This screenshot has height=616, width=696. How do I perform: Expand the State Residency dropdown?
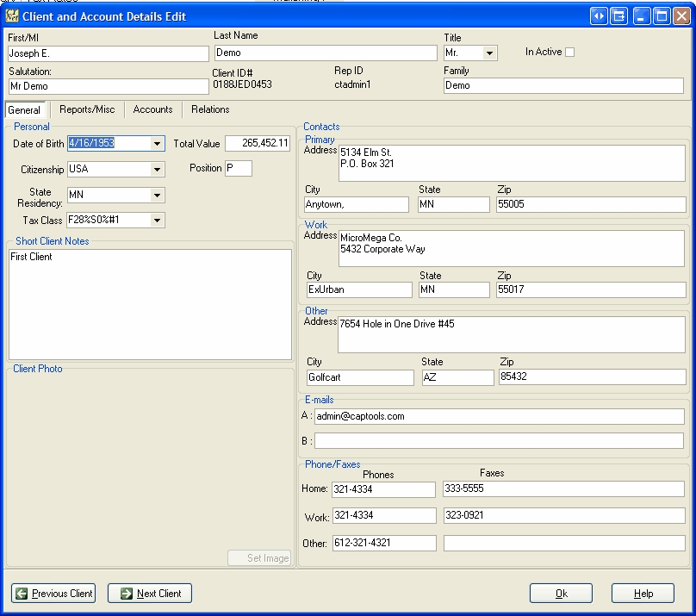tap(157, 196)
